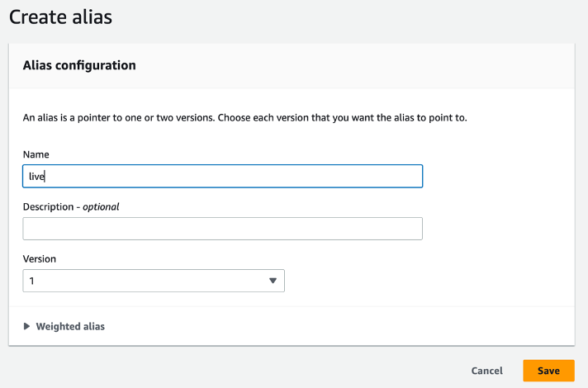Viewport: 588px width, 388px height.
Task: Focus the Name input field
Action: [223, 176]
